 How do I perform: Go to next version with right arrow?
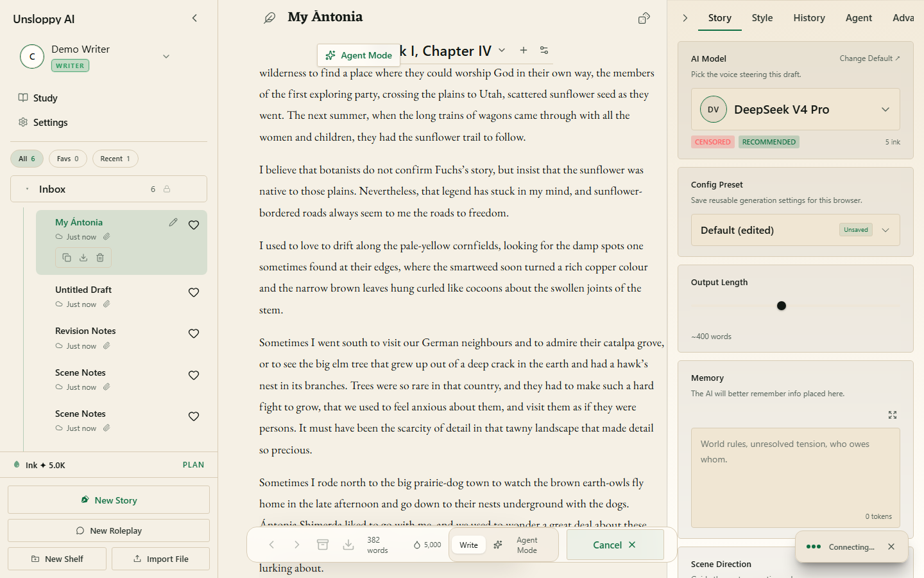pos(296,545)
